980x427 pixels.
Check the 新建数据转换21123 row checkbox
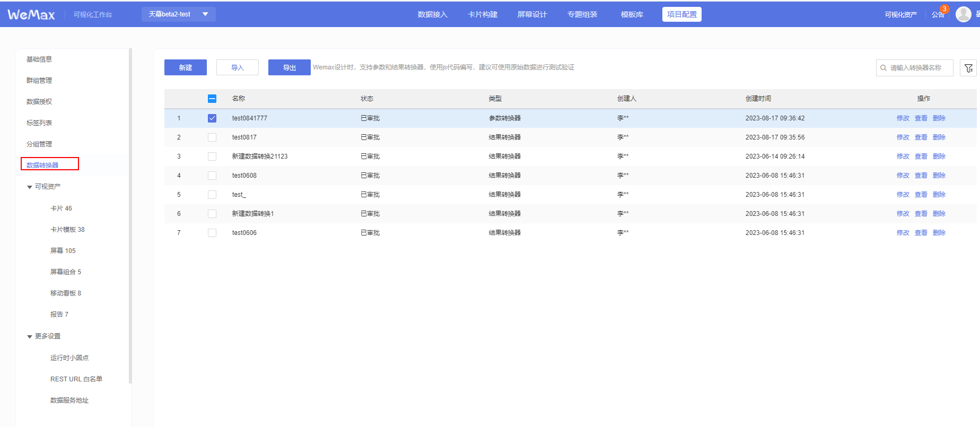pos(212,156)
